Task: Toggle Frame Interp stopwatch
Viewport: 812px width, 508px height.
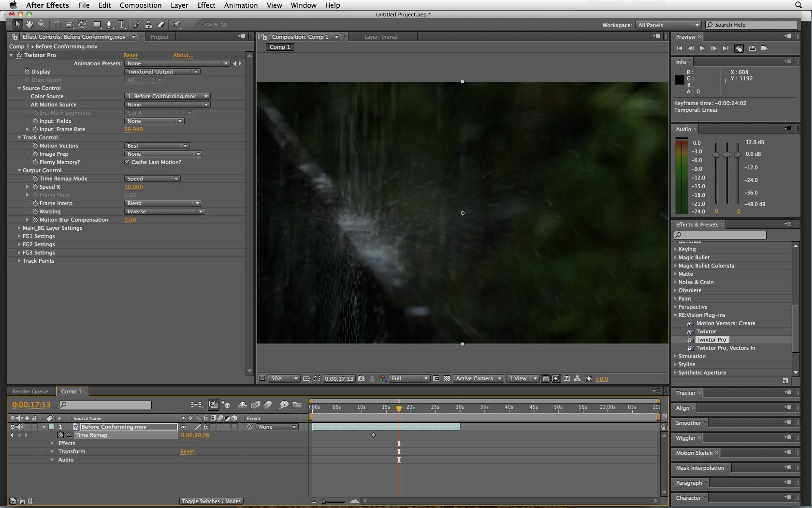Action: pyautogui.click(x=35, y=203)
